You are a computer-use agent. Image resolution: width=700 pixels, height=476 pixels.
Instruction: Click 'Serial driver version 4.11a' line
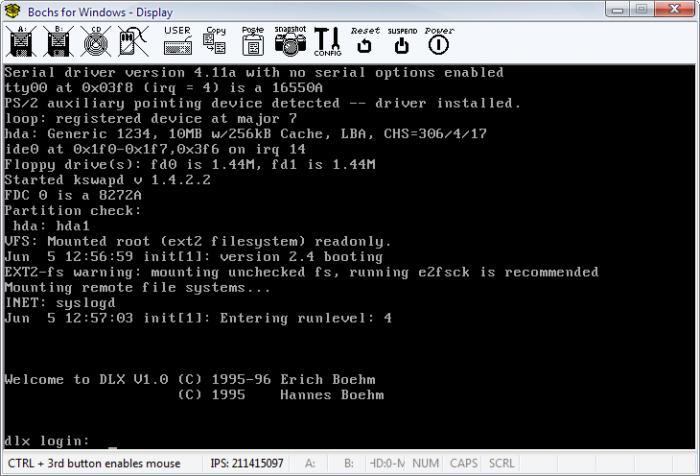point(254,72)
